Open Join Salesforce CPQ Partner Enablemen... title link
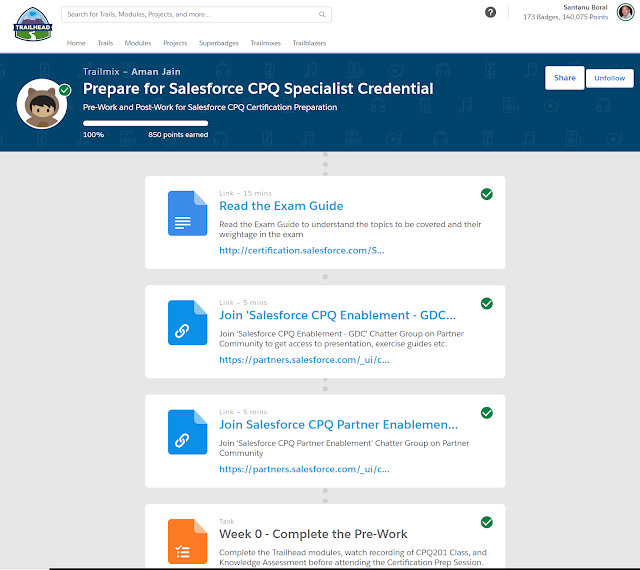640x570 pixels. (x=338, y=425)
